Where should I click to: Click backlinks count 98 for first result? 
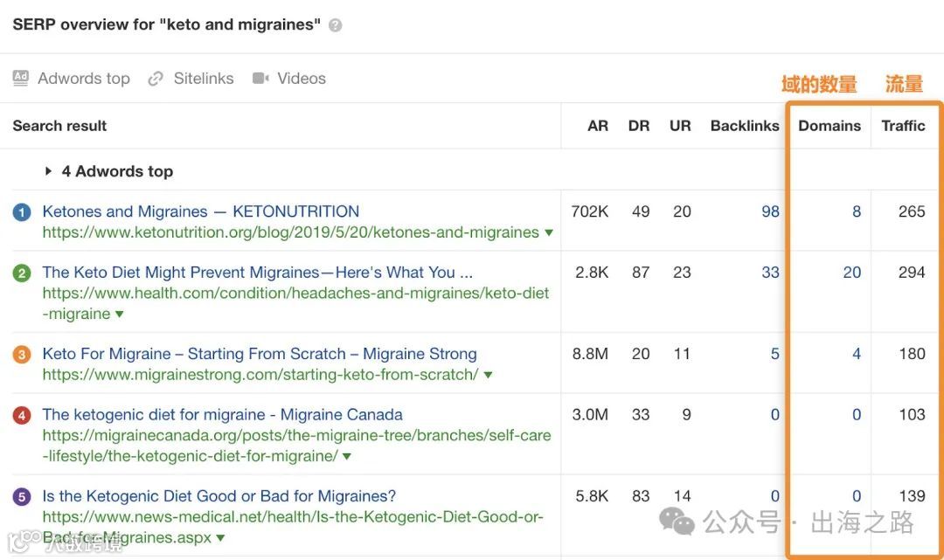[770, 211]
